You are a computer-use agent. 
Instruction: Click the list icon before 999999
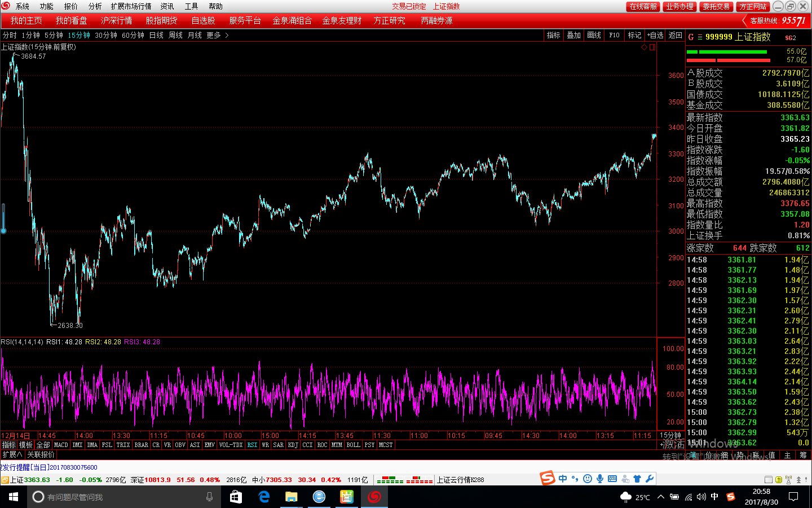click(700, 37)
